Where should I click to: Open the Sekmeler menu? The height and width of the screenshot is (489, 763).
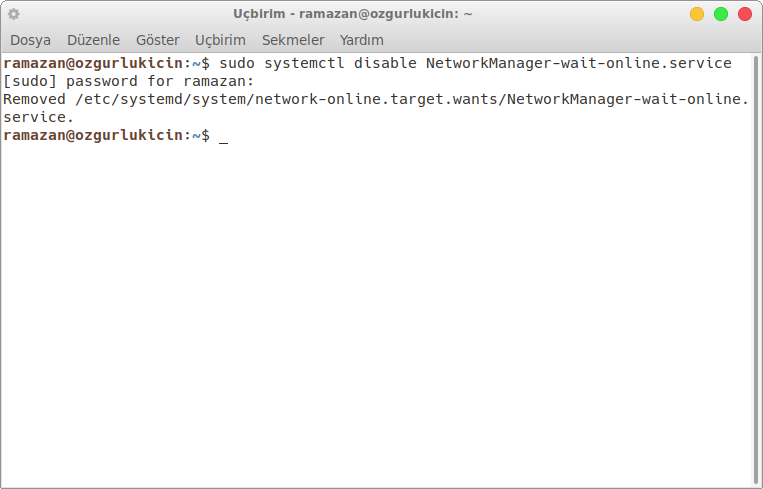coord(293,40)
